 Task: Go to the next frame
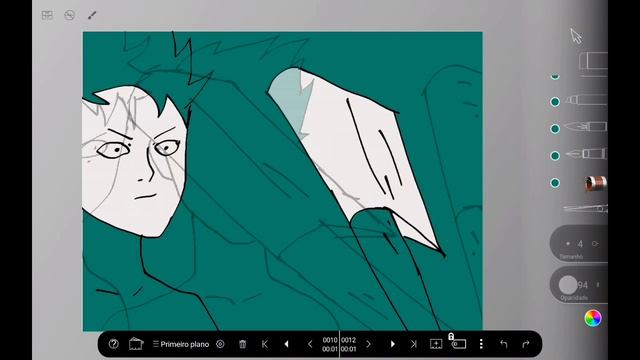[369, 344]
